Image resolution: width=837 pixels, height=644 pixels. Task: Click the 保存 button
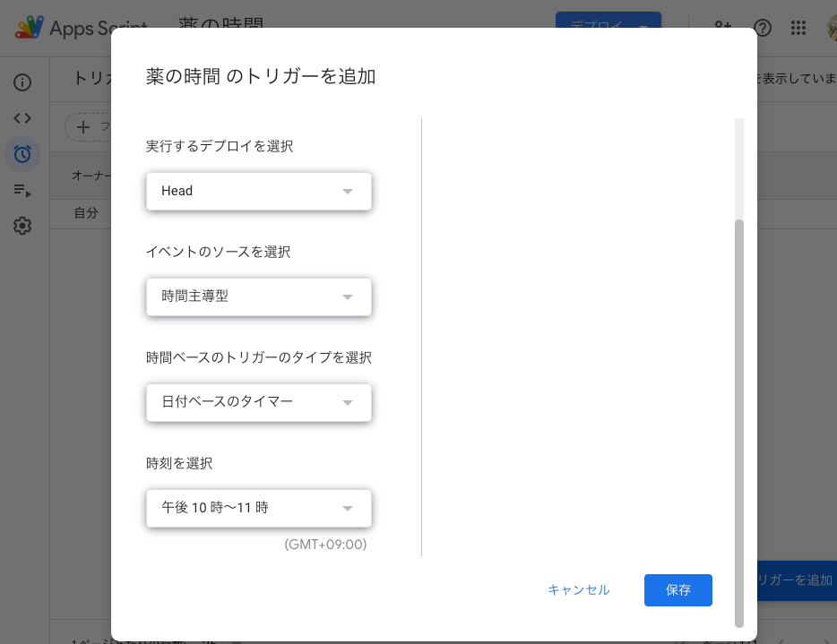tap(677, 589)
